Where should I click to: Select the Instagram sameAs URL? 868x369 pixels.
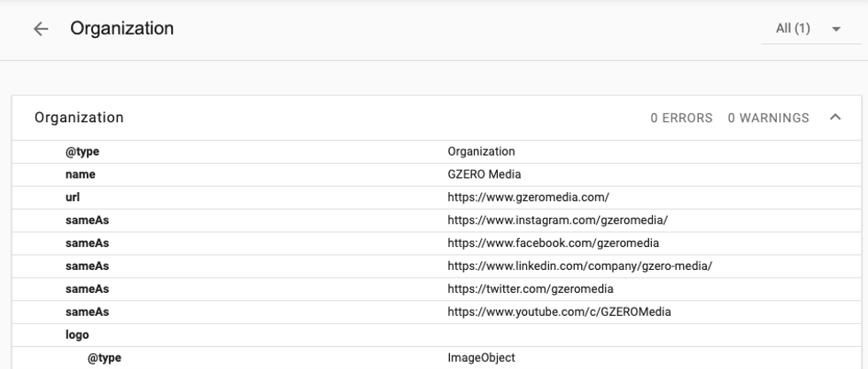[558, 220]
